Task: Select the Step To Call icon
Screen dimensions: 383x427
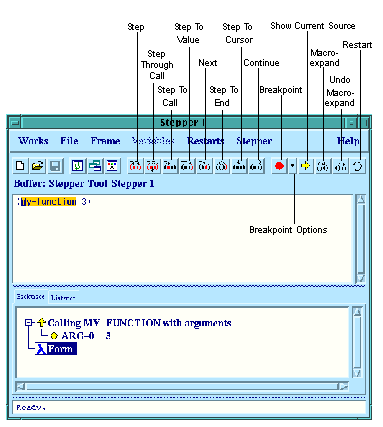Action: (x=170, y=166)
